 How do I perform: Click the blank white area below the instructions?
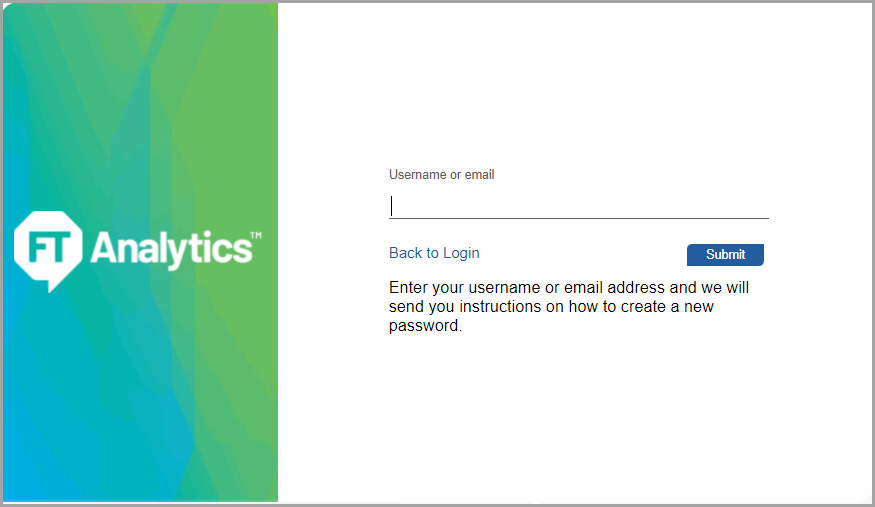pos(575,418)
